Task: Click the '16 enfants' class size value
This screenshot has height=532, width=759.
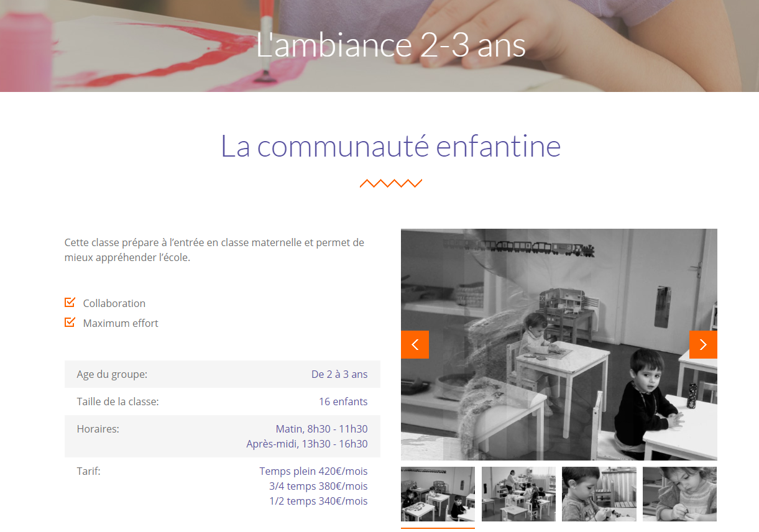Action: 343,401
